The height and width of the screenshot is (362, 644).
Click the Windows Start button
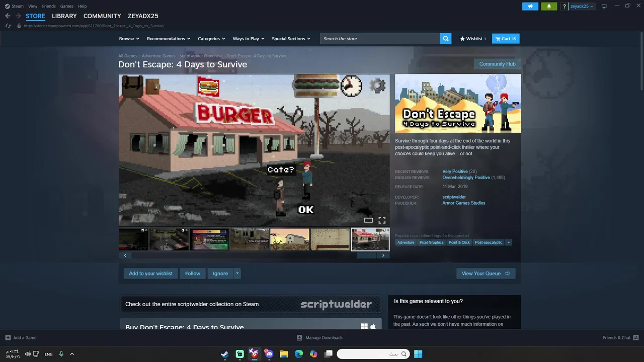coord(418,354)
